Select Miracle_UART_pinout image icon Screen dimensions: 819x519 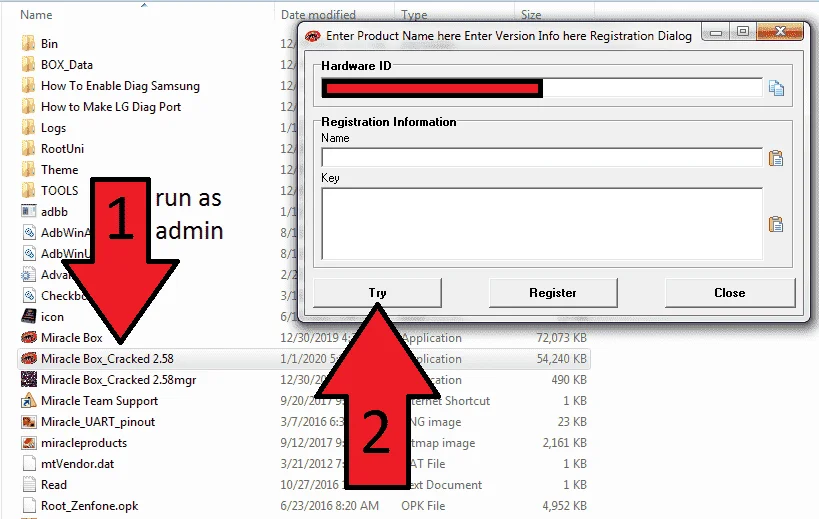pos(28,421)
